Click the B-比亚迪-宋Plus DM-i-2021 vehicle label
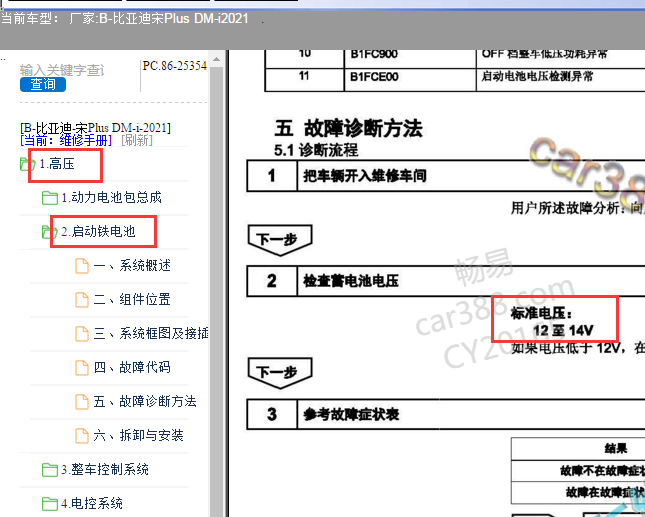The height and width of the screenshot is (517, 645). click(x=95, y=128)
